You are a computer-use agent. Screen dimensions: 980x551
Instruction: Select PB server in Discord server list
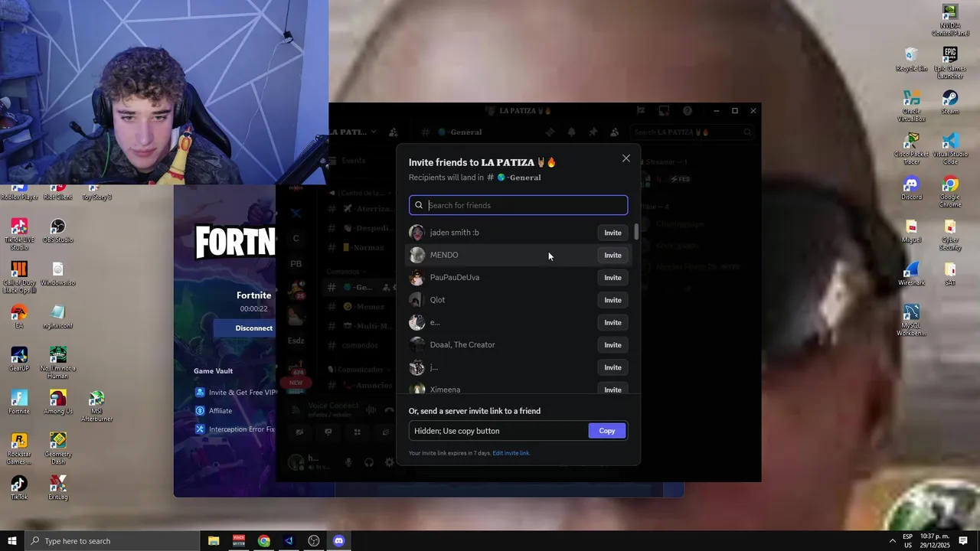[296, 264]
